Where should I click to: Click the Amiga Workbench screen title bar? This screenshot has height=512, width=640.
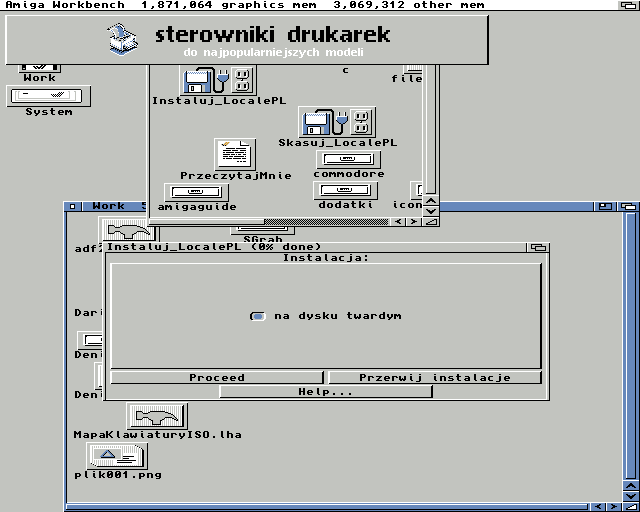[310, 5]
